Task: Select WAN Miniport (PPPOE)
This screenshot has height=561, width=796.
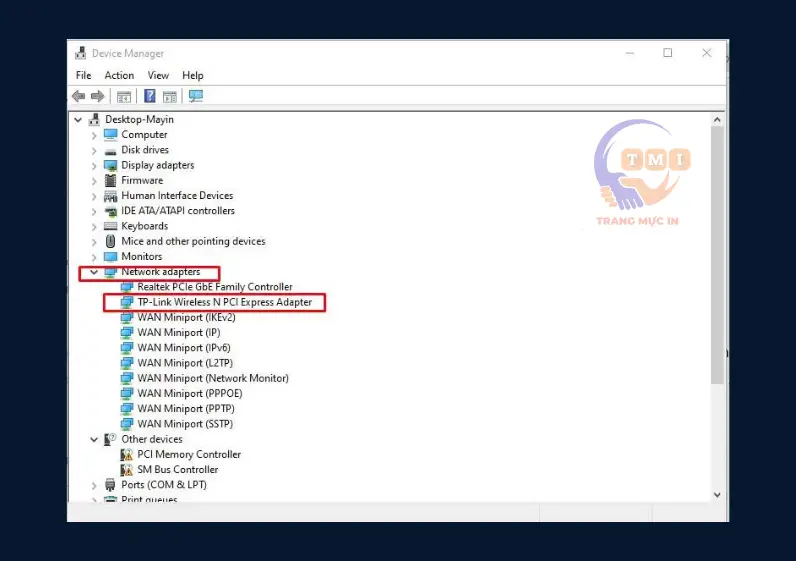Action: (x=190, y=394)
